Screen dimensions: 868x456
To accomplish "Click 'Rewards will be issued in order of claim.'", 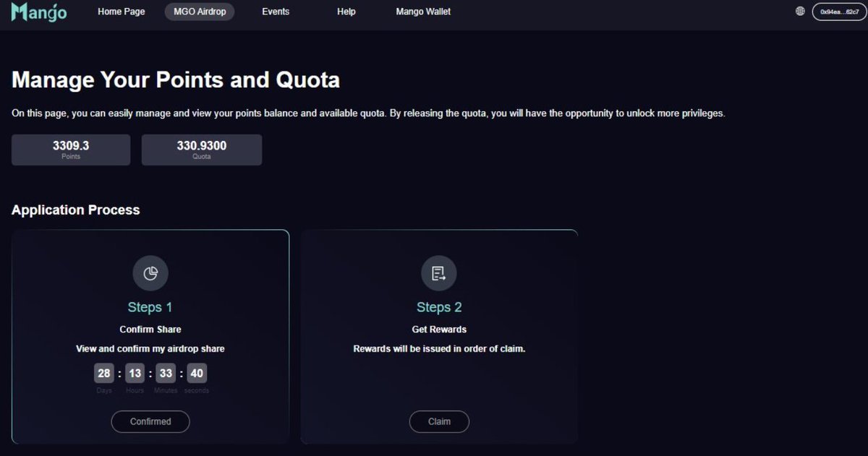I will click(439, 349).
